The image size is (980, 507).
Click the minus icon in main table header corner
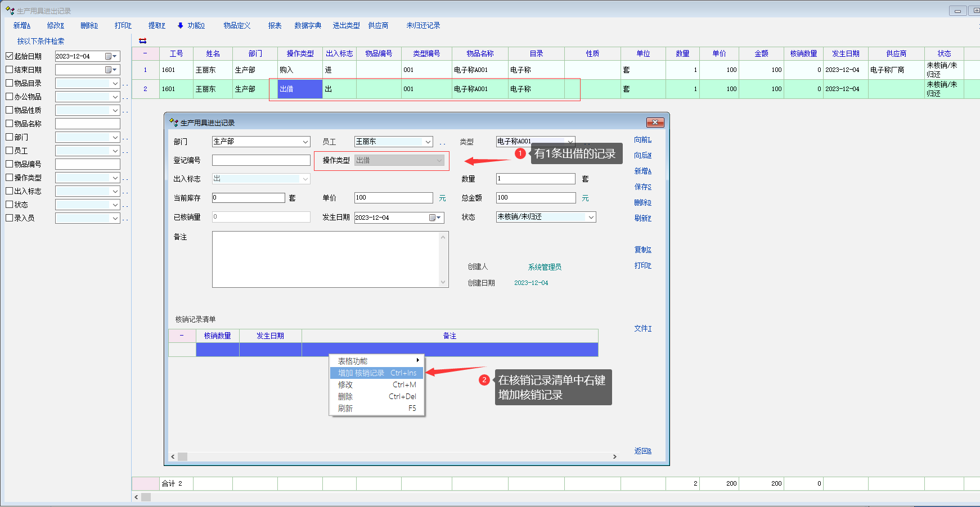145,53
